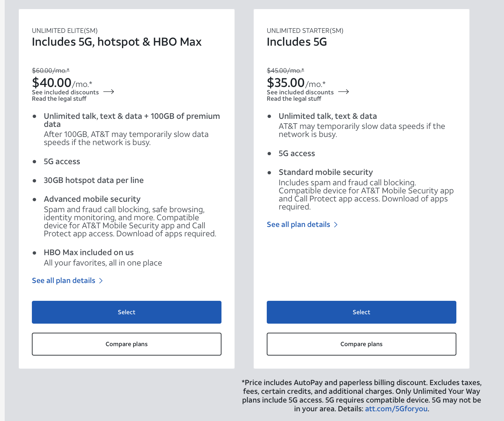View "See all plan details" text for Starter
504x421 pixels.
click(x=299, y=225)
